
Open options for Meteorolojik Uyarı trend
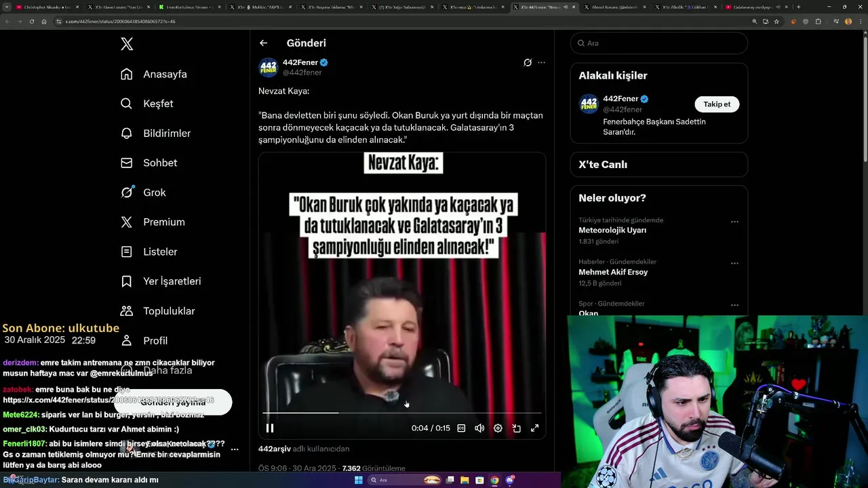734,222
